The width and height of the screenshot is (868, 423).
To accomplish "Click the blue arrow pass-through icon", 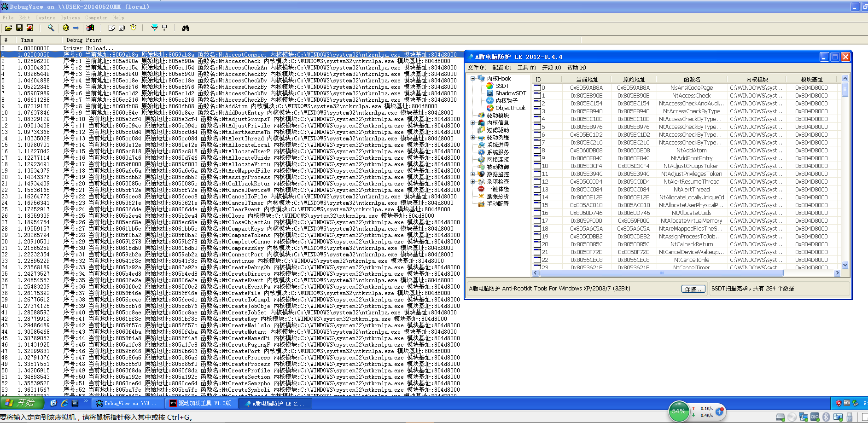I will point(76,28).
